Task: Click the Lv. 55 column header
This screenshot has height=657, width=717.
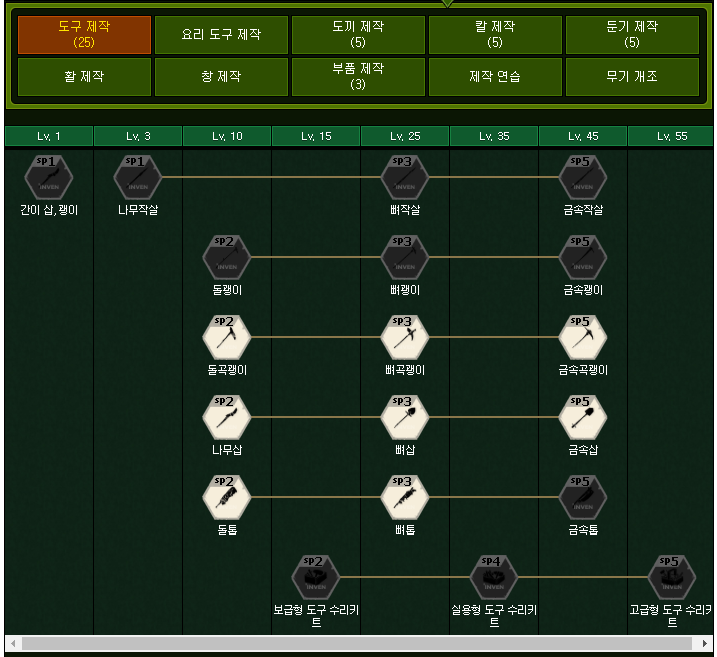Action: coord(671,136)
